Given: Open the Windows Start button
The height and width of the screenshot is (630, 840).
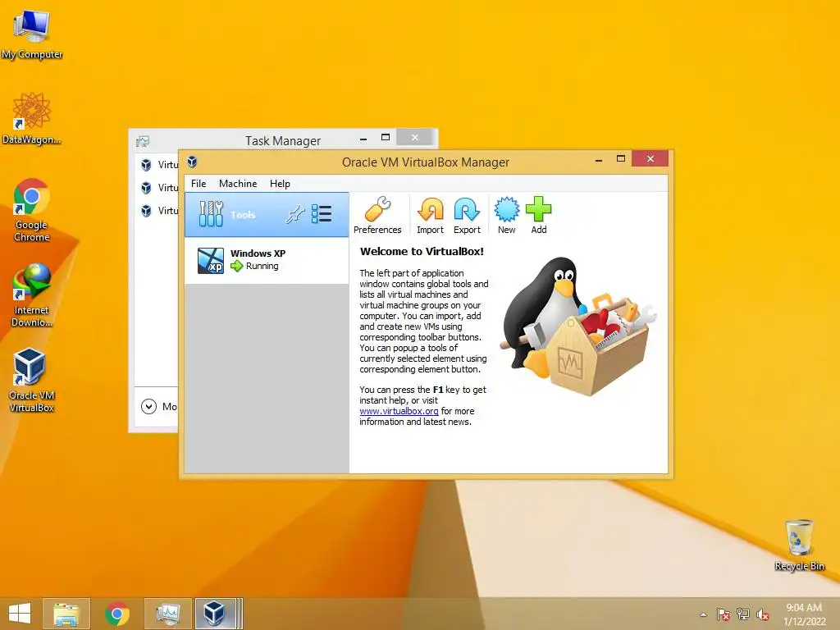Looking at the screenshot, I should tap(20, 614).
